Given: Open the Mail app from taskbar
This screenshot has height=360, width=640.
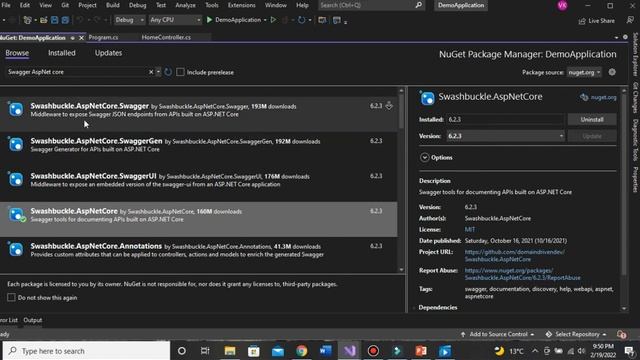Looking at the screenshot, I should point(278,351).
